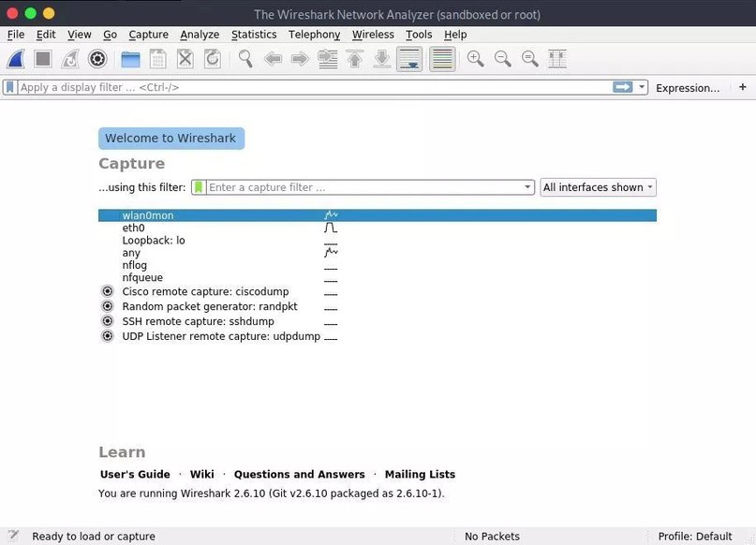756x545 pixels.
Task: Open the File menu
Action: (16, 35)
